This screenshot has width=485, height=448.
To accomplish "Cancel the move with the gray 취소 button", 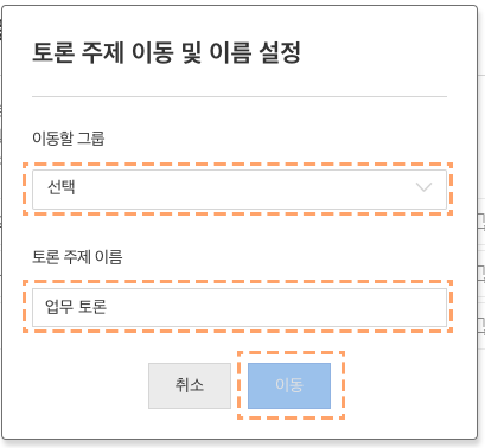I will [190, 386].
